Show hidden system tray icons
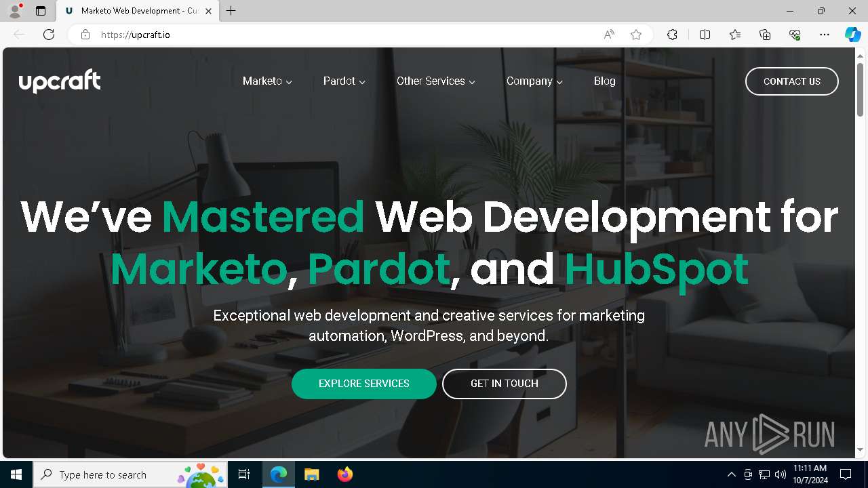 tap(731, 474)
